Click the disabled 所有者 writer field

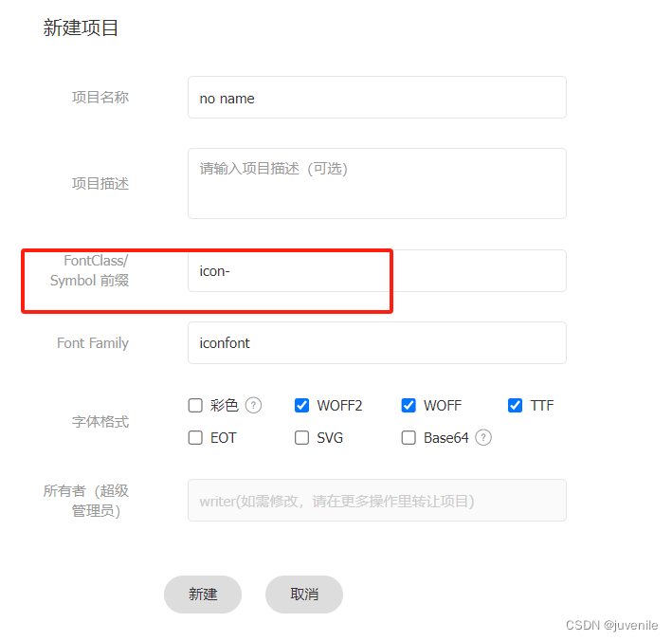(x=377, y=501)
